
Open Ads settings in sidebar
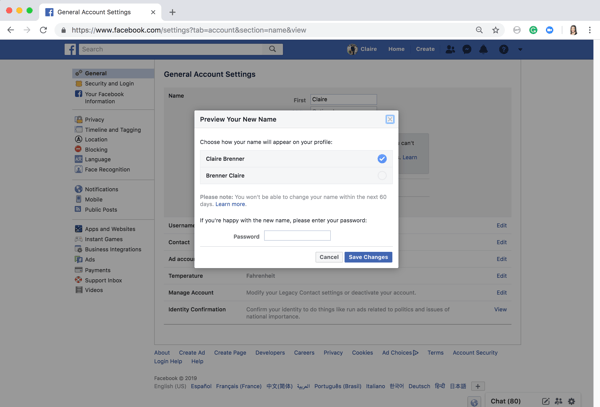point(90,259)
